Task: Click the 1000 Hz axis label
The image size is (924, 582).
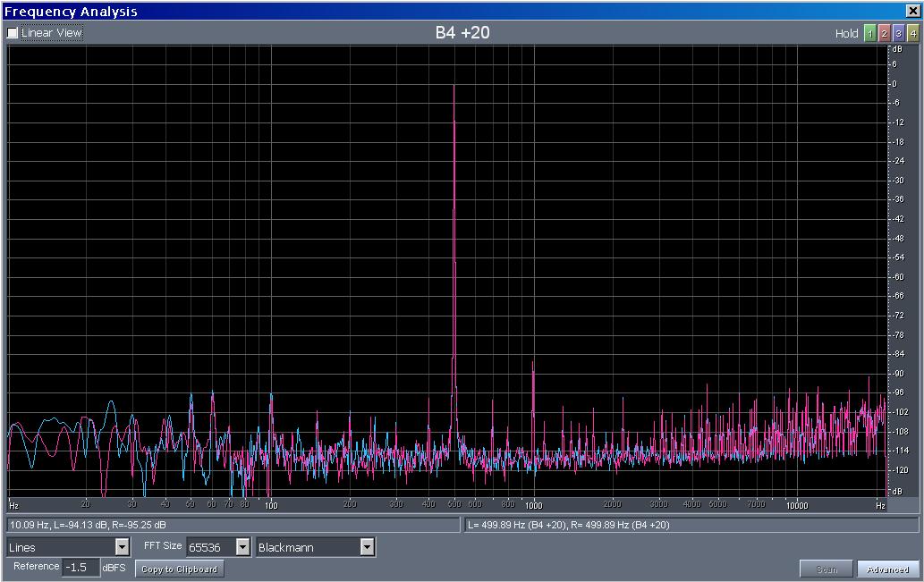Action: (x=534, y=505)
